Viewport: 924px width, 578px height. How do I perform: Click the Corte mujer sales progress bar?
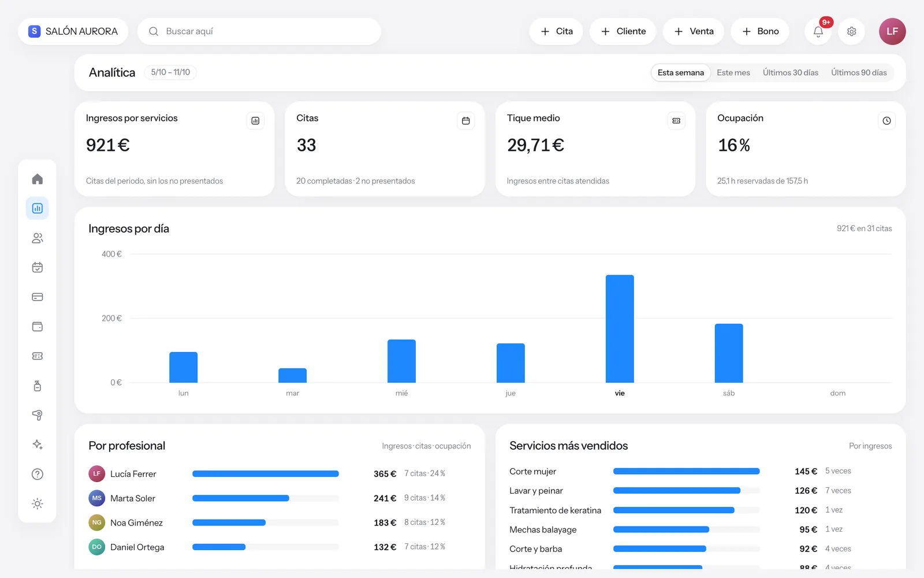[x=687, y=472]
